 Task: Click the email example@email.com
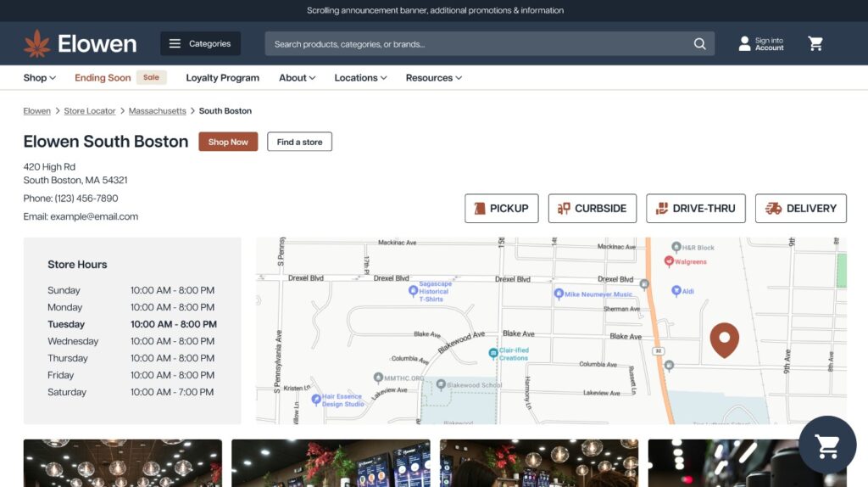(94, 216)
